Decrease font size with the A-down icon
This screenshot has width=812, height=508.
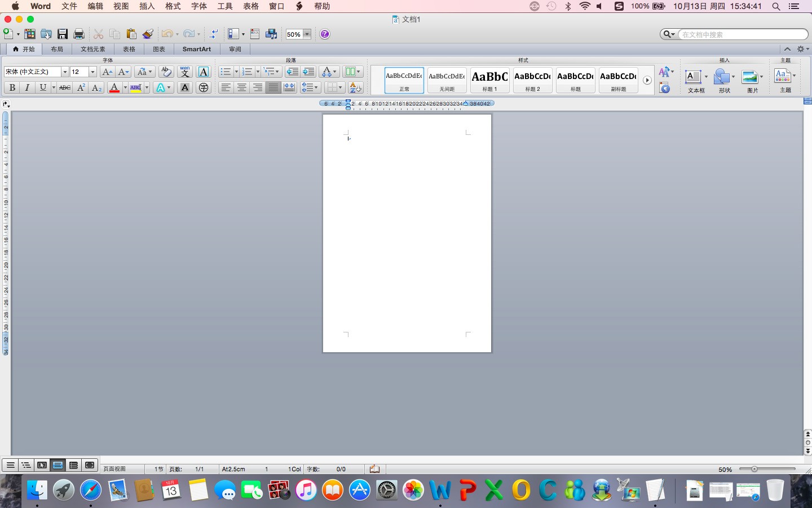pos(123,72)
